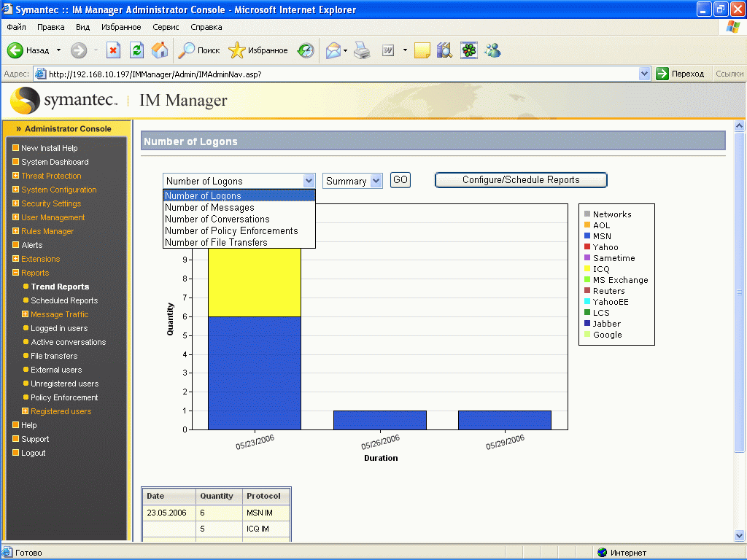Open the Summary dropdown

pyautogui.click(x=352, y=181)
